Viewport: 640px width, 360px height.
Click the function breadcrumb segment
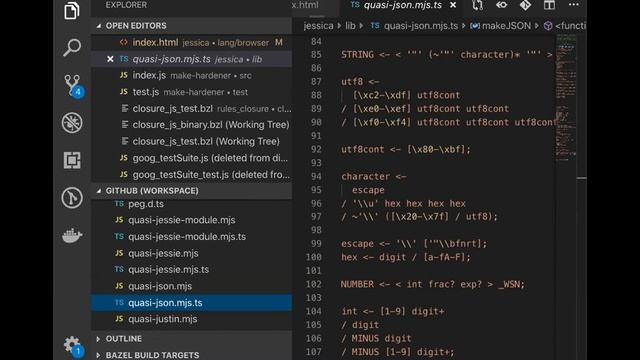[565, 26]
